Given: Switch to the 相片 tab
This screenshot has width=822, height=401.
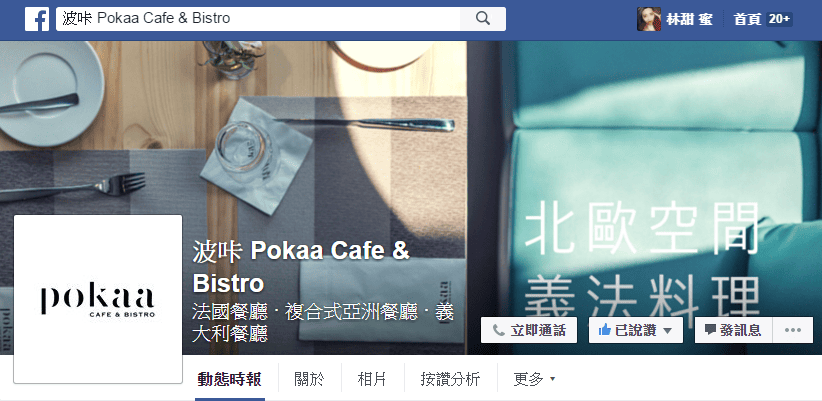Looking at the screenshot, I should [x=372, y=379].
